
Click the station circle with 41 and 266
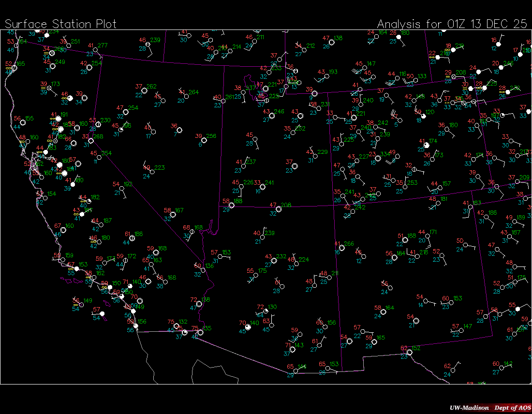[x=342, y=248]
